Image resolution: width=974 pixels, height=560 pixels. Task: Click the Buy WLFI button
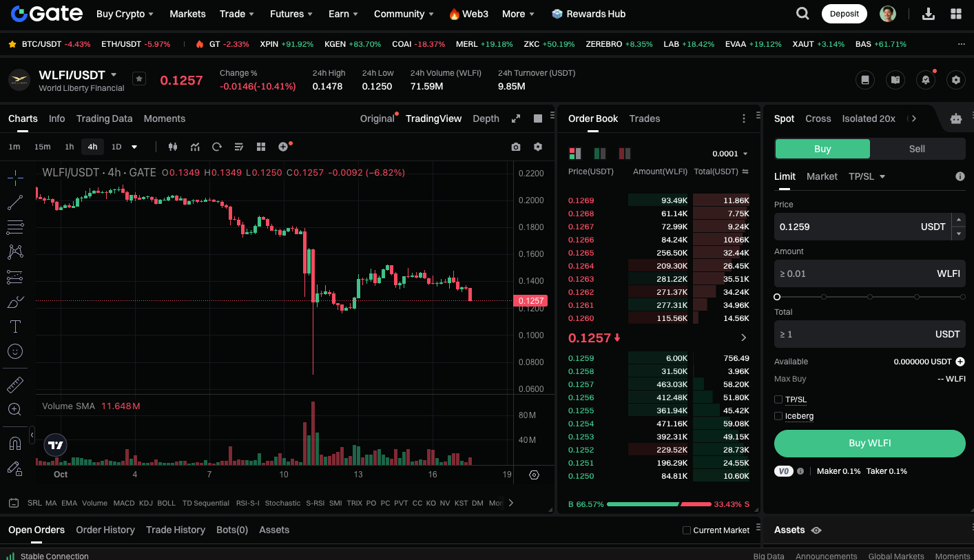pos(870,444)
